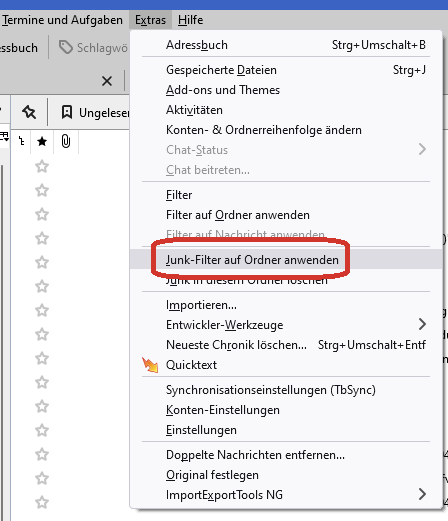Toggle the star on the second message row
448x521 pixels.
pyautogui.click(x=42, y=190)
